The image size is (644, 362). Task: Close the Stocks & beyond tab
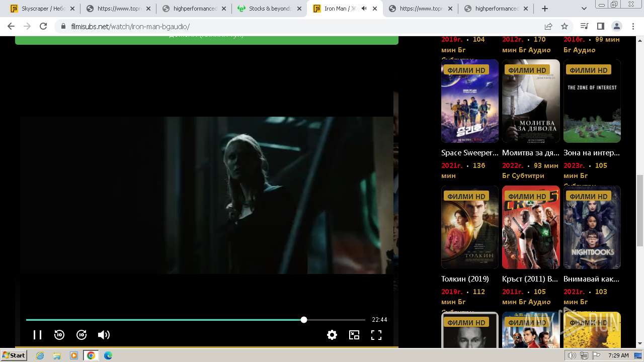pyautogui.click(x=299, y=9)
